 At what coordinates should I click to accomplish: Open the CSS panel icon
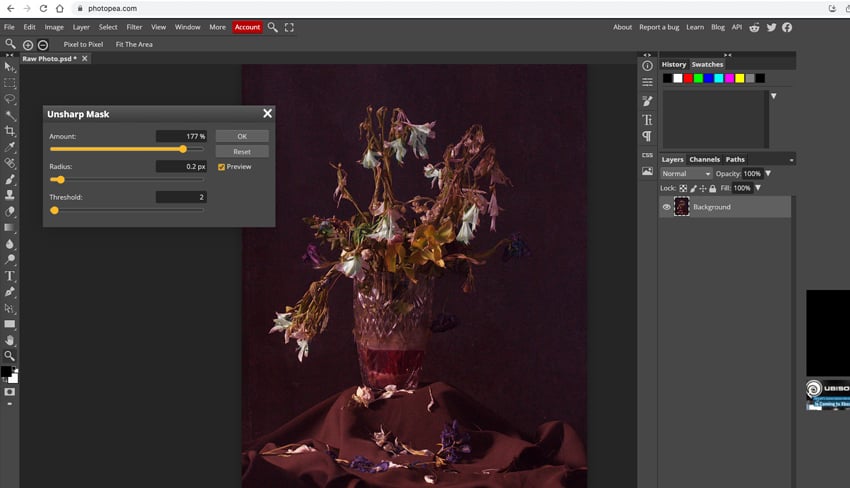click(x=647, y=155)
